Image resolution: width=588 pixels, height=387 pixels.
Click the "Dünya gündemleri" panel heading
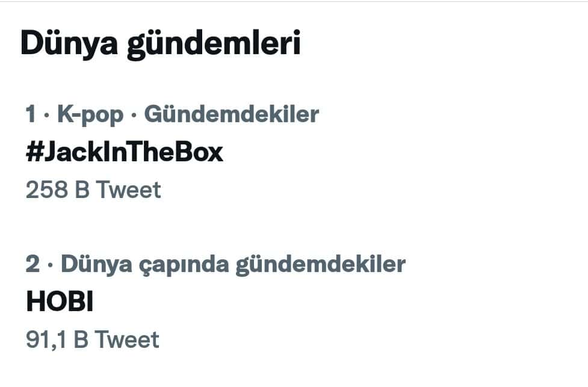coord(160,45)
